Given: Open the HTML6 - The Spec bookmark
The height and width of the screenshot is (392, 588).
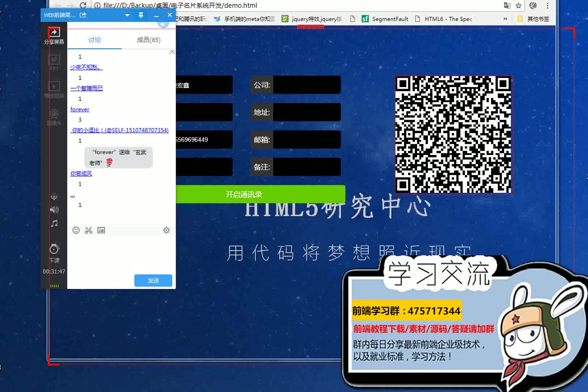Looking at the screenshot, I should pyautogui.click(x=444, y=19).
